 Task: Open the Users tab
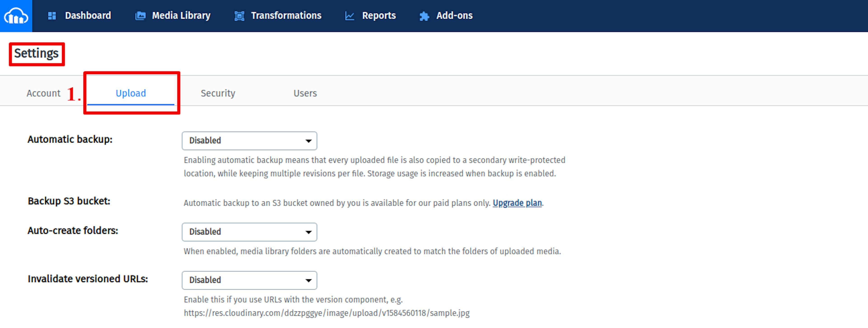[305, 93]
